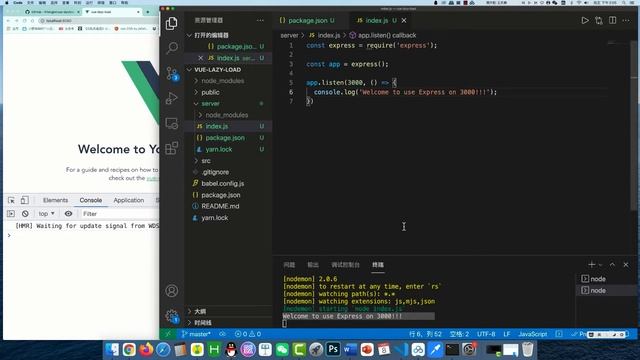Open the 'top' JavaScript context dropdown
The width and height of the screenshot is (640, 360).
coord(46,213)
